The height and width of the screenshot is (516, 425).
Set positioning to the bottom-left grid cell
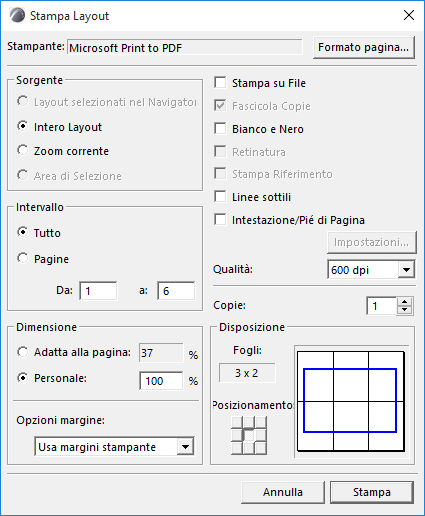[236, 448]
